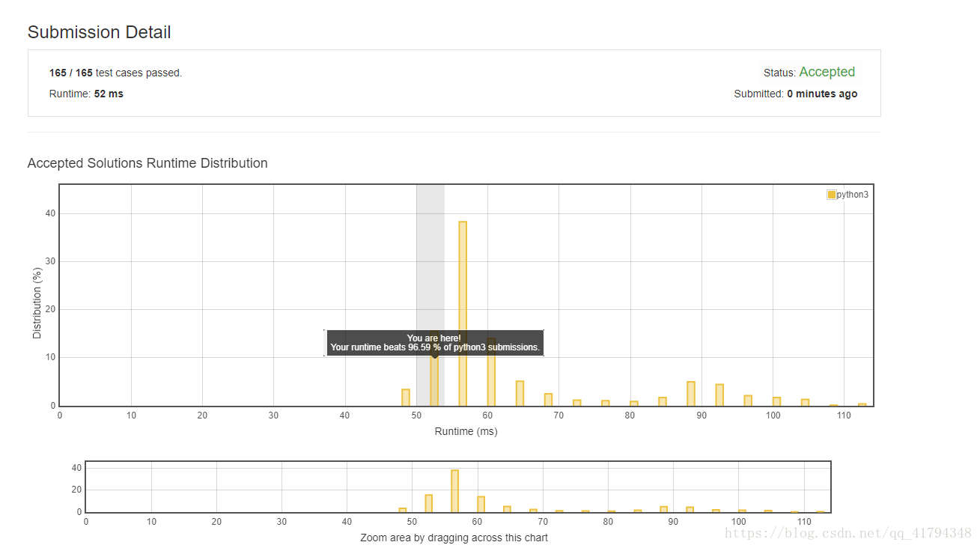980x548 pixels.
Task: Click the 60 ms bar in main chart
Action: (491, 372)
